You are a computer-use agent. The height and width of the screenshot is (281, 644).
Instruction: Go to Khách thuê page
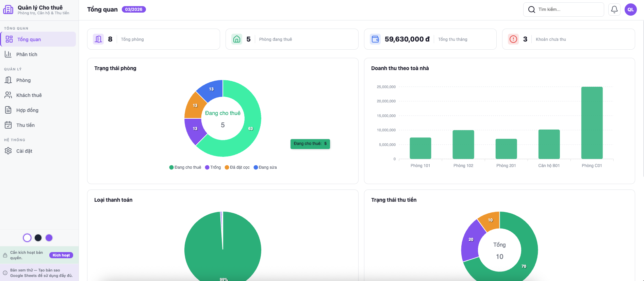point(29,95)
